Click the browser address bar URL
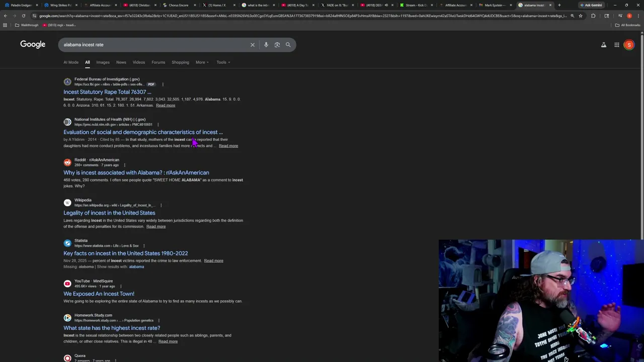 tap(302, 16)
